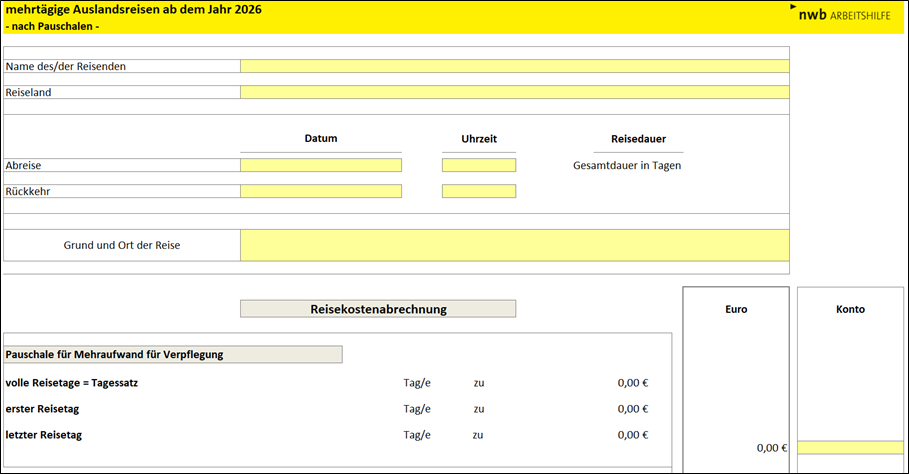Select the Rückkehr Uhrzeit field
The image size is (909, 474).
479,191
